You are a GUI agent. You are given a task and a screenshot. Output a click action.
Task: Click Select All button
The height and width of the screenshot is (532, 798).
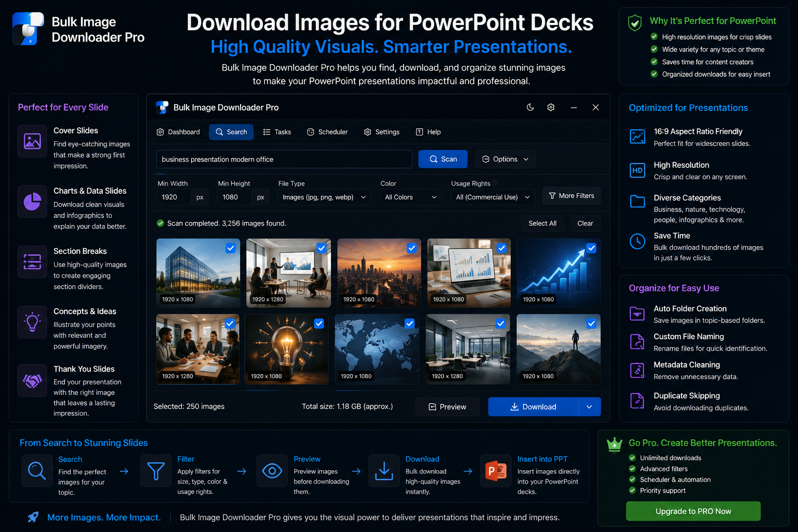pos(542,223)
